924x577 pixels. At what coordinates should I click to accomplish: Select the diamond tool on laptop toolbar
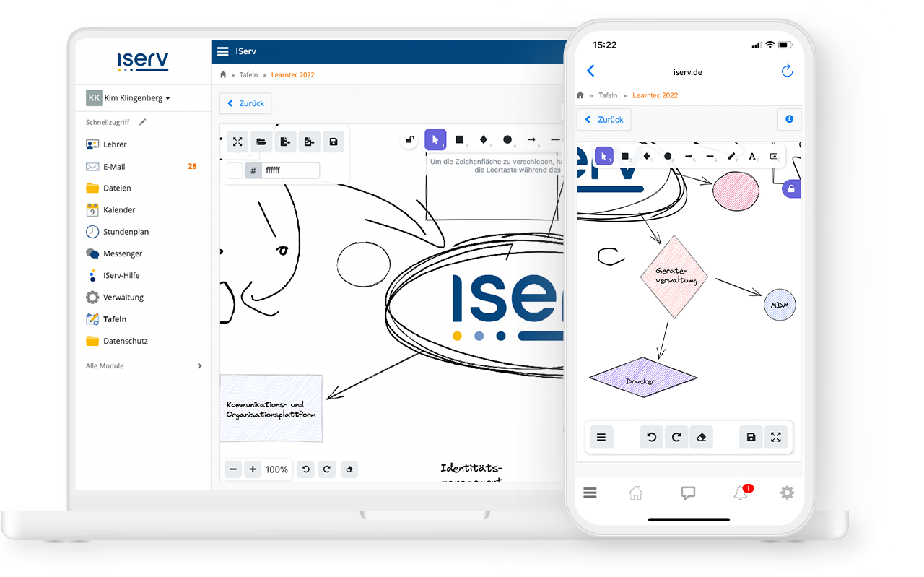click(x=484, y=139)
